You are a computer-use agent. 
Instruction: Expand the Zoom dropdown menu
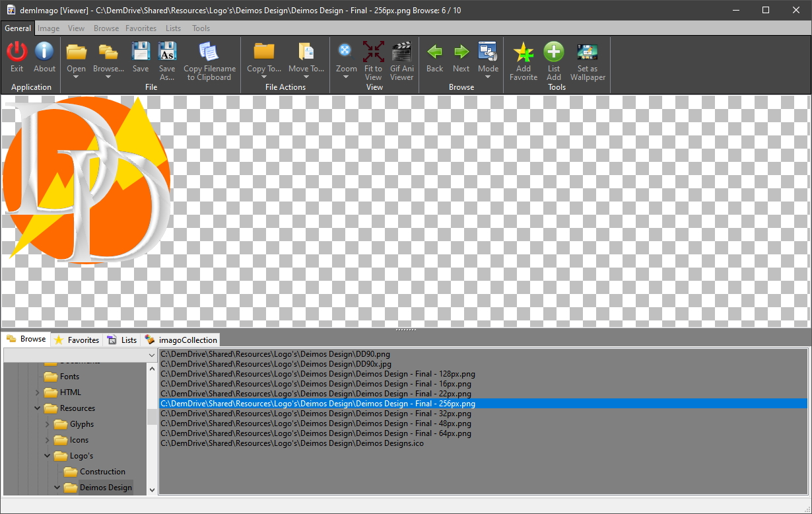pyautogui.click(x=347, y=77)
